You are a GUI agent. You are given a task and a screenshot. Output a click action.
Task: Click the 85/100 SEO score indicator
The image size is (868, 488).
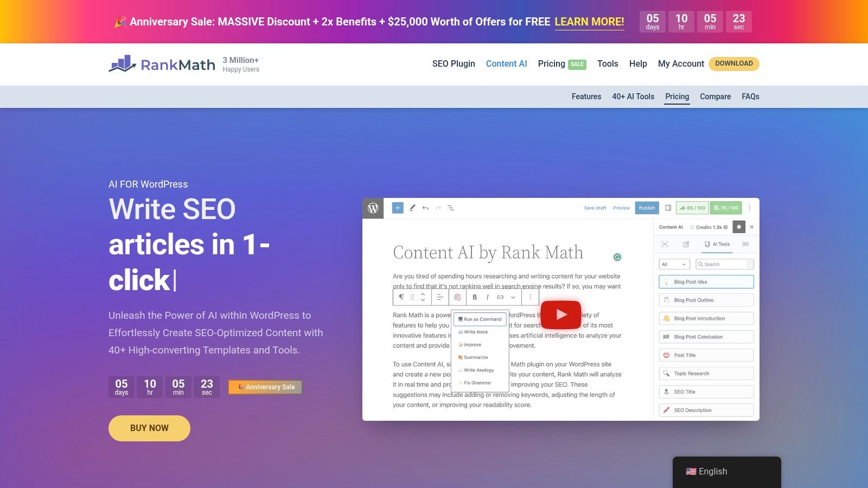coord(692,208)
